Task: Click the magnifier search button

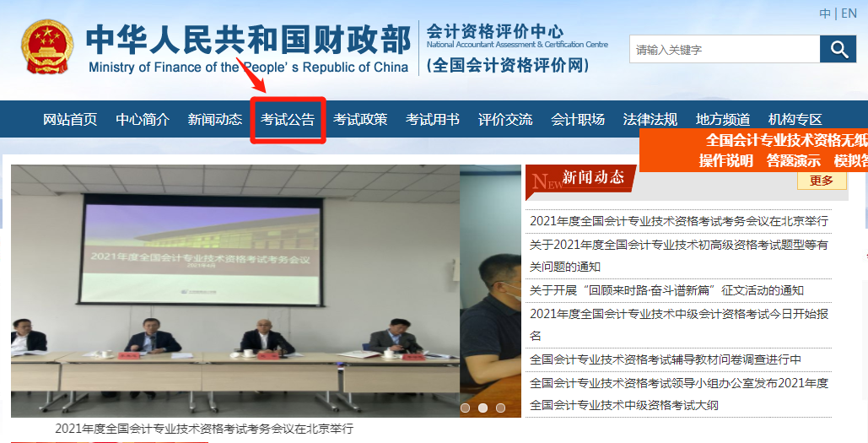Action: (838, 49)
